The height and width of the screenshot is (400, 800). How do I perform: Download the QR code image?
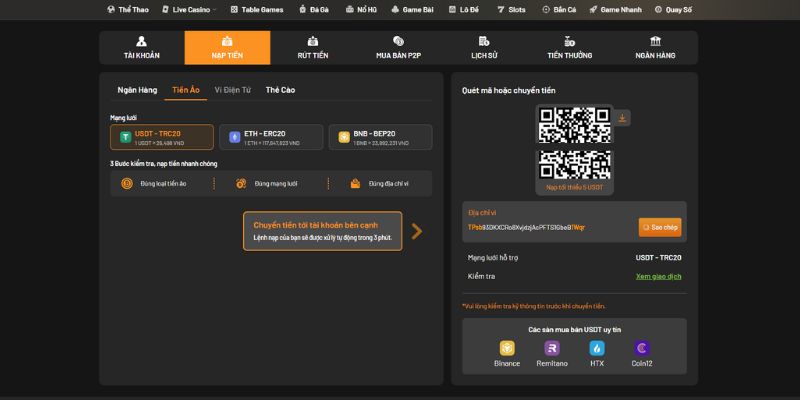623,118
